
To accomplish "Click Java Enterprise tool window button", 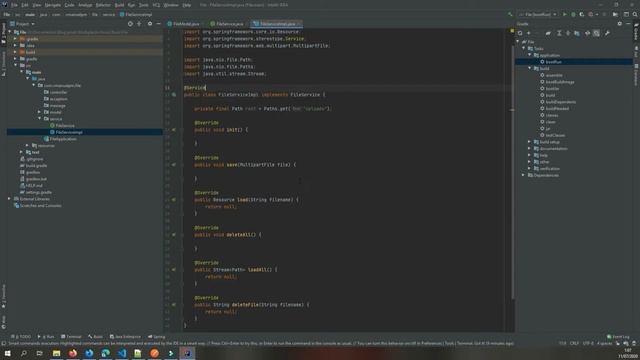I will [x=125, y=337].
